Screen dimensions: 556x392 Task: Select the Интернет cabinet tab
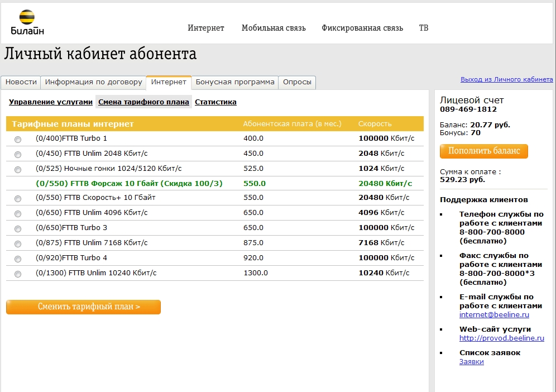169,82
